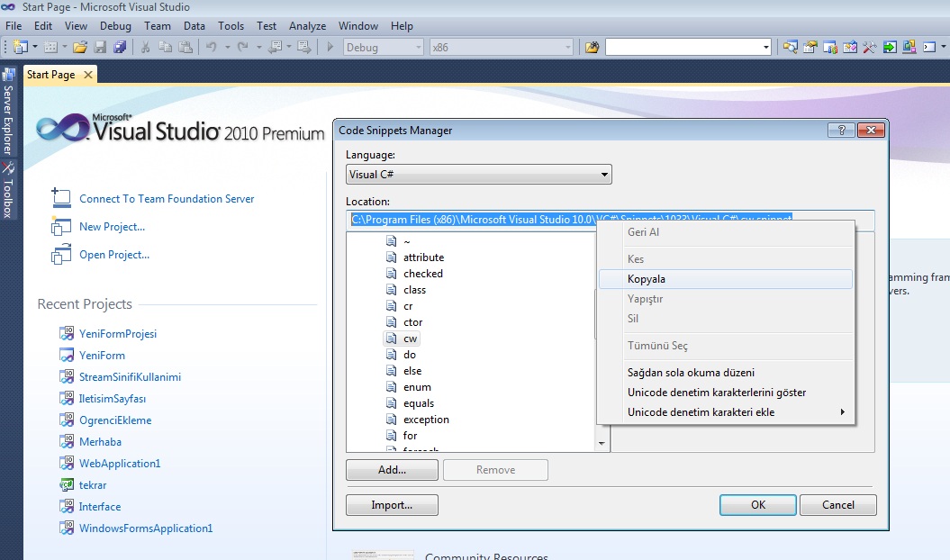Click the Open File folder icon
Image resolution: width=950 pixels, height=560 pixels.
coord(80,48)
